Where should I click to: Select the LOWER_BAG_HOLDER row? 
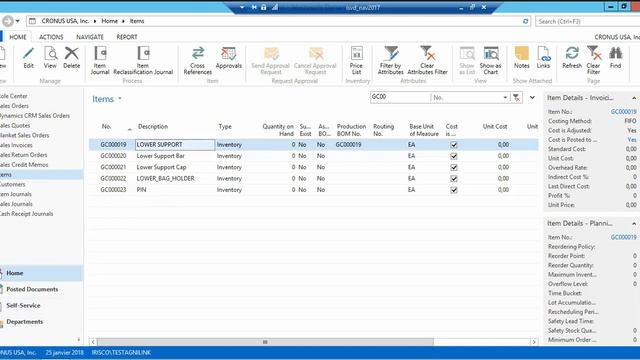pyautogui.click(x=313, y=178)
